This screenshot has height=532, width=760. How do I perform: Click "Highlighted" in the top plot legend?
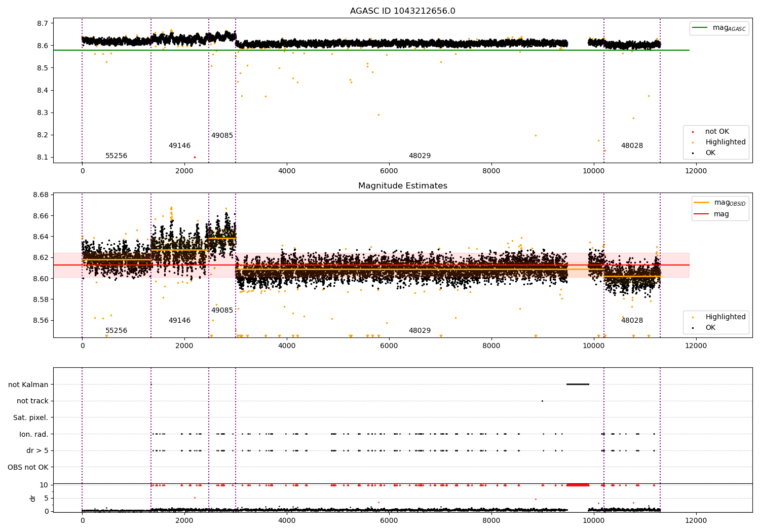[x=725, y=142]
